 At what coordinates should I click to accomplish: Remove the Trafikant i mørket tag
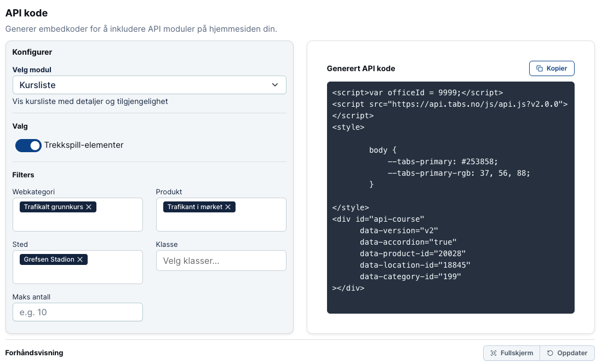[228, 207]
